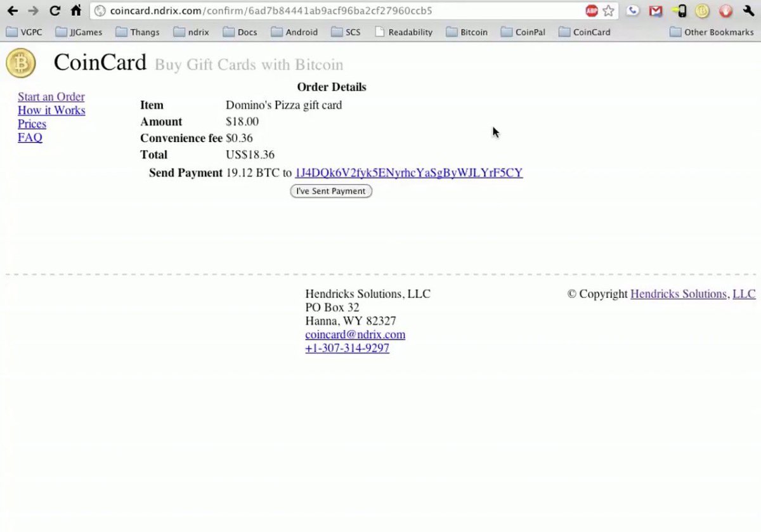This screenshot has height=532, width=761.
Task: Click the $18.00 amount value
Action: [x=242, y=122]
